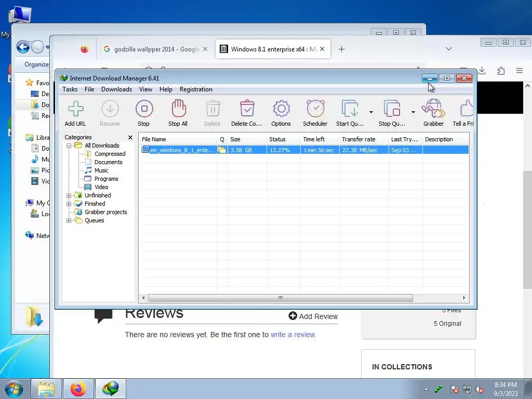Close the Categories panel with X
The image size is (532, 399).
130,137
